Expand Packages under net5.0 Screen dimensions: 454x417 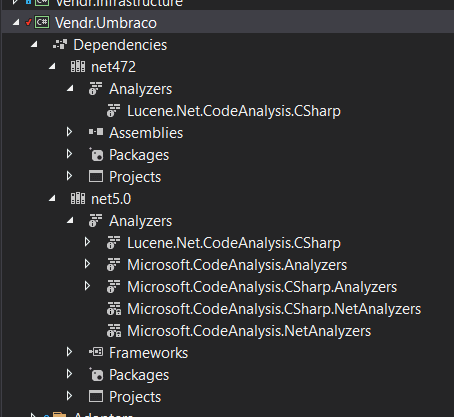pyautogui.click(x=69, y=374)
